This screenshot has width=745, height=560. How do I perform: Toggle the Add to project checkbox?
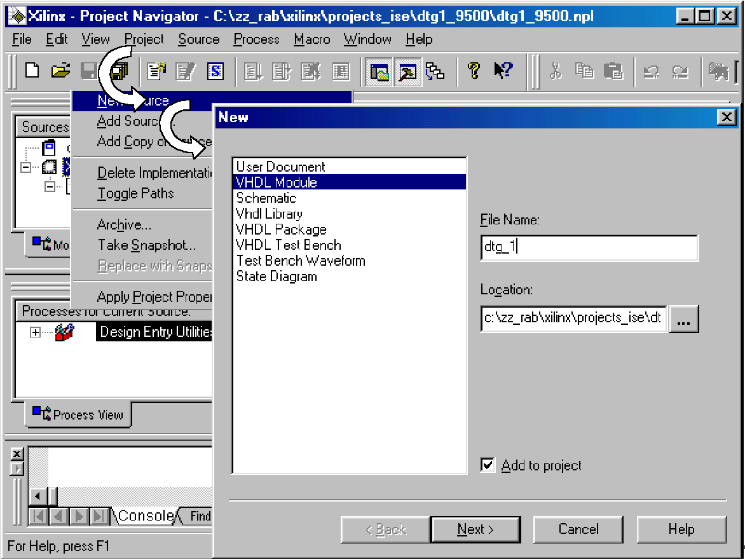click(488, 465)
